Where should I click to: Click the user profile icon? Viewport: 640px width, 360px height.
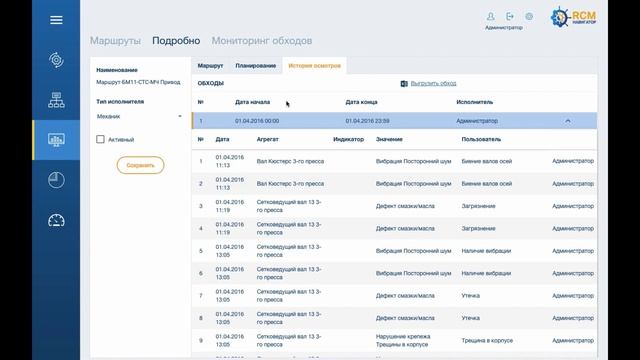pyautogui.click(x=491, y=16)
